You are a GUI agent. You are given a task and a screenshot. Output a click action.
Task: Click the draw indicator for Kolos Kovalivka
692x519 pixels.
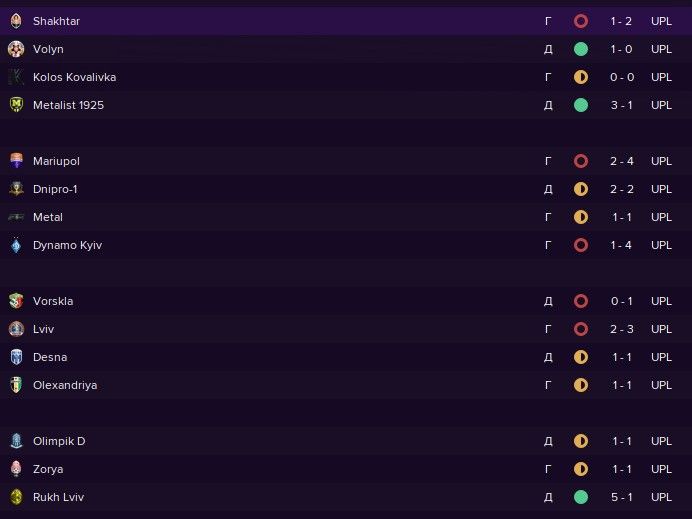(x=580, y=77)
